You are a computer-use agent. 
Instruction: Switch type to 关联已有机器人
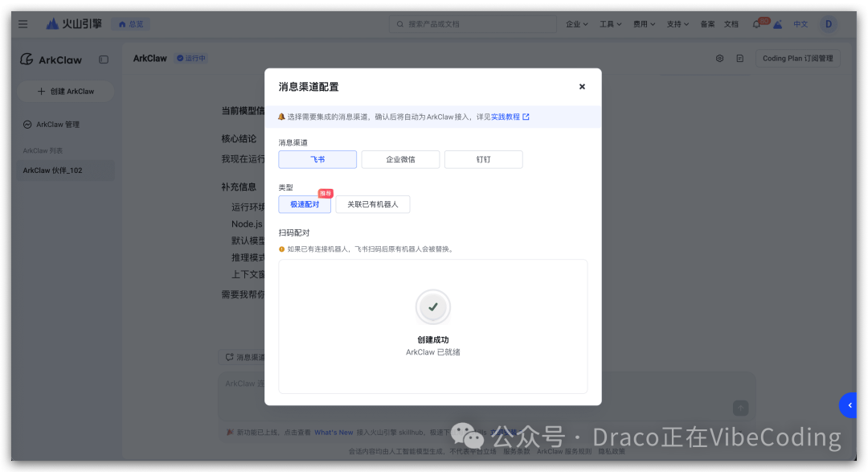point(372,204)
